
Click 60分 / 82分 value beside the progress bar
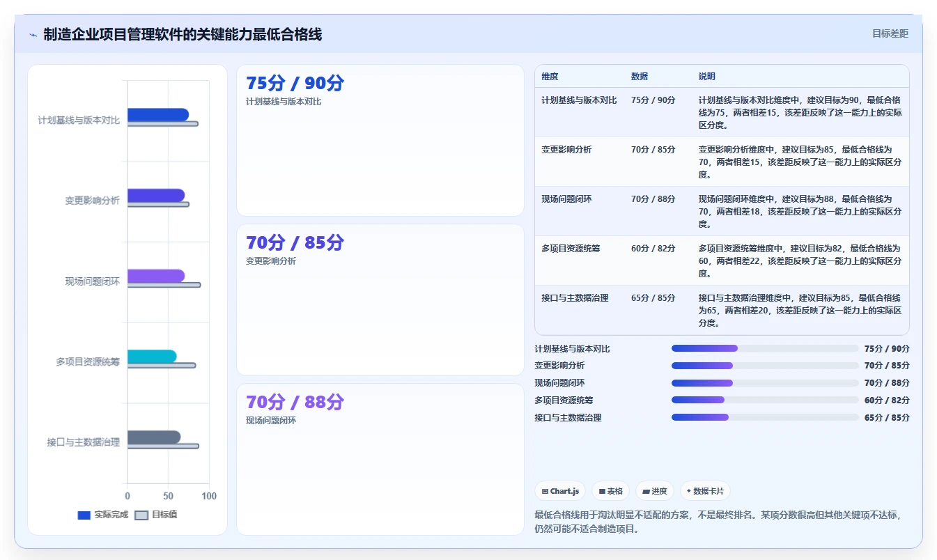pyautogui.click(x=887, y=400)
